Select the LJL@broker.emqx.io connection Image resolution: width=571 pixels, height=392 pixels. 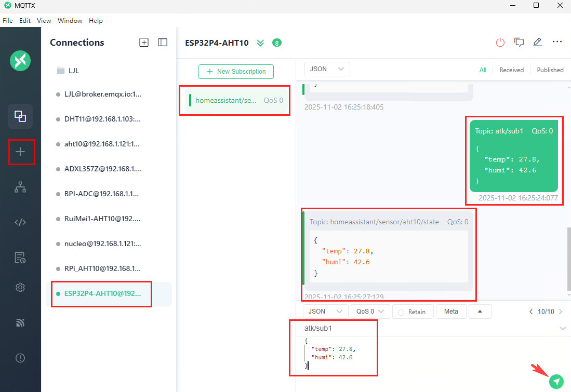tap(109, 94)
